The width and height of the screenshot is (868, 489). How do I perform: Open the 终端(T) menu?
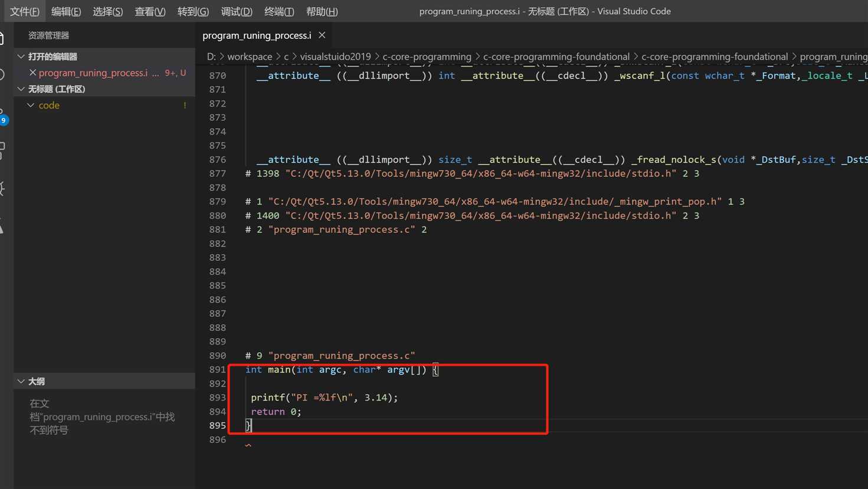tap(279, 11)
